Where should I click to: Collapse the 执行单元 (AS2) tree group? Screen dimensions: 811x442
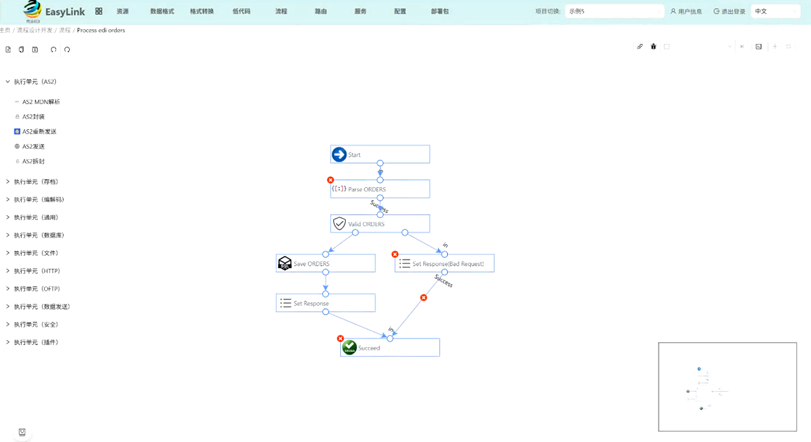(x=8, y=82)
